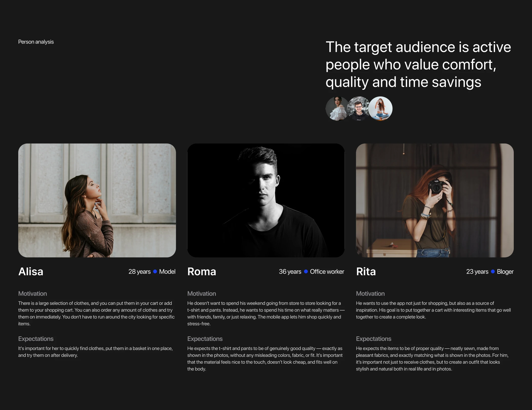Select the Rita name heading
532x410 pixels.
pyautogui.click(x=366, y=272)
